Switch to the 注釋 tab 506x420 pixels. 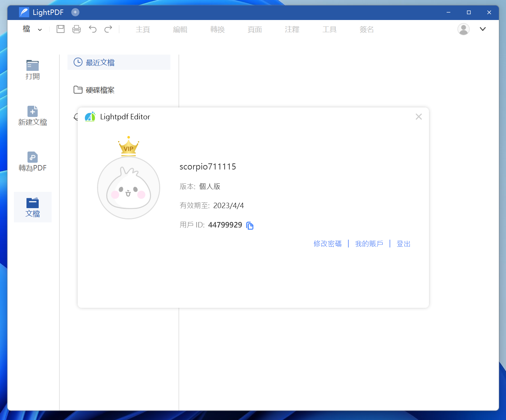tap(292, 29)
